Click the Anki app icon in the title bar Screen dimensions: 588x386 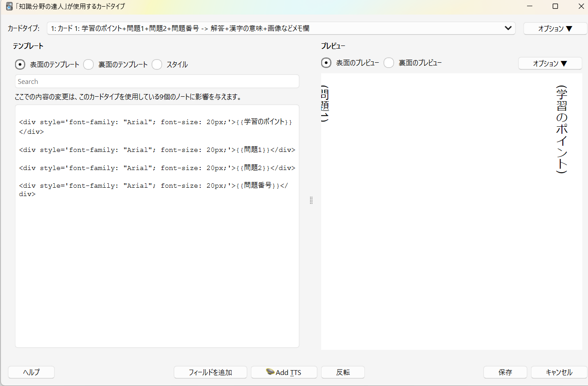click(x=9, y=6)
